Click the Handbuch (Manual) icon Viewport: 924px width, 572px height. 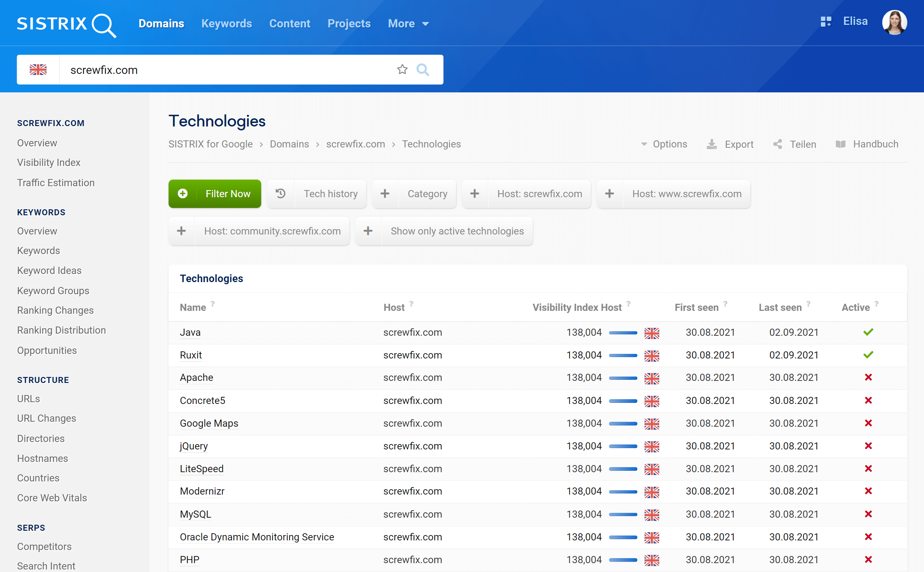(x=842, y=144)
